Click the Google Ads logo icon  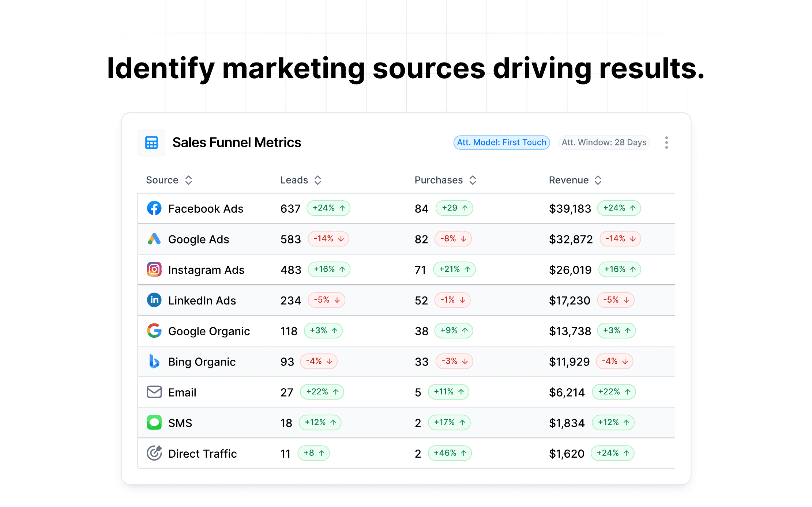(x=154, y=239)
